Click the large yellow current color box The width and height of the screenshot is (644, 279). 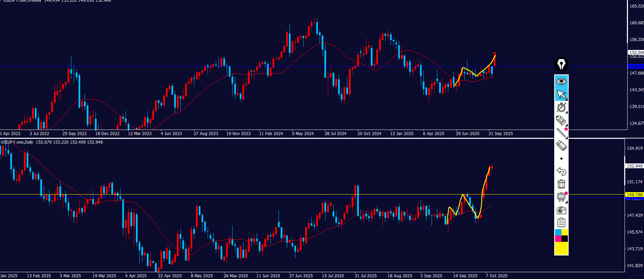click(x=561, y=249)
